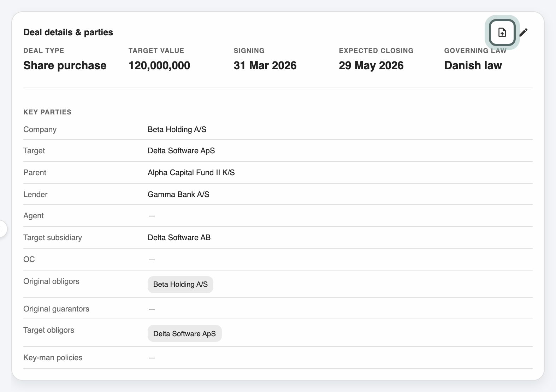Click the document upload icon button
Screen dimensions: 556x392
502,32
